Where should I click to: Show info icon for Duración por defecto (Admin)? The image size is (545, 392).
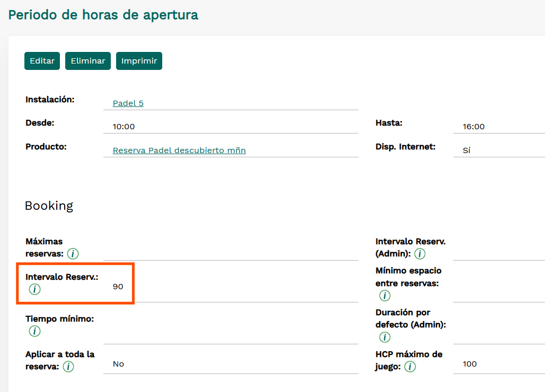(384, 337)
